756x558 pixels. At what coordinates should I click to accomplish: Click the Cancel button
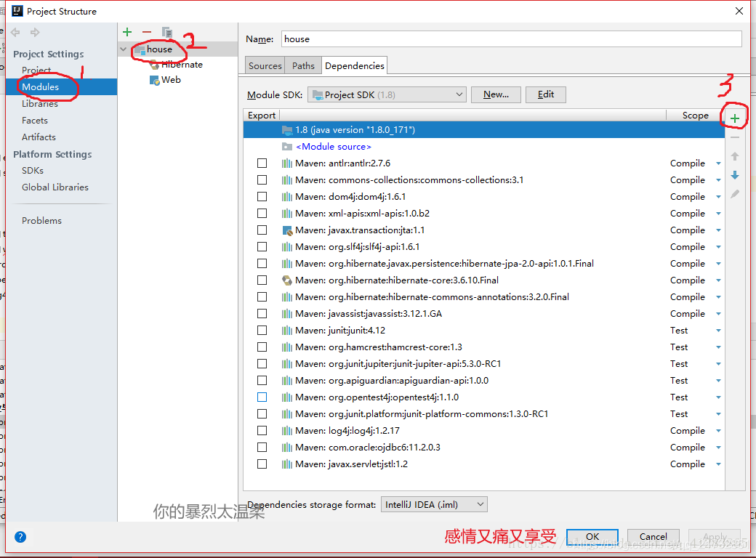pyautogui.click(x=654, y=536)
